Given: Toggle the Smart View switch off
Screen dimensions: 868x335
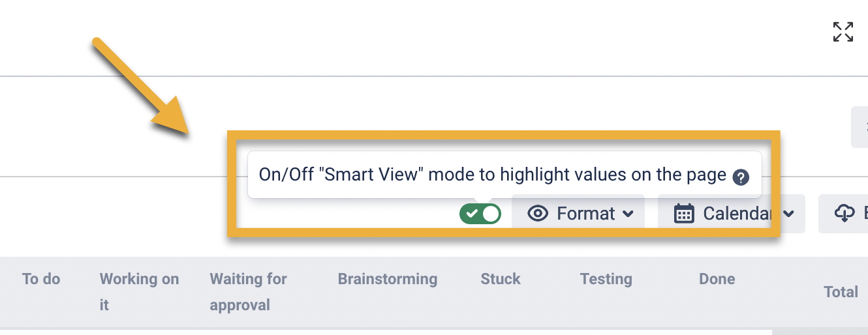Looking at the screenshot, I should point(480,214).
